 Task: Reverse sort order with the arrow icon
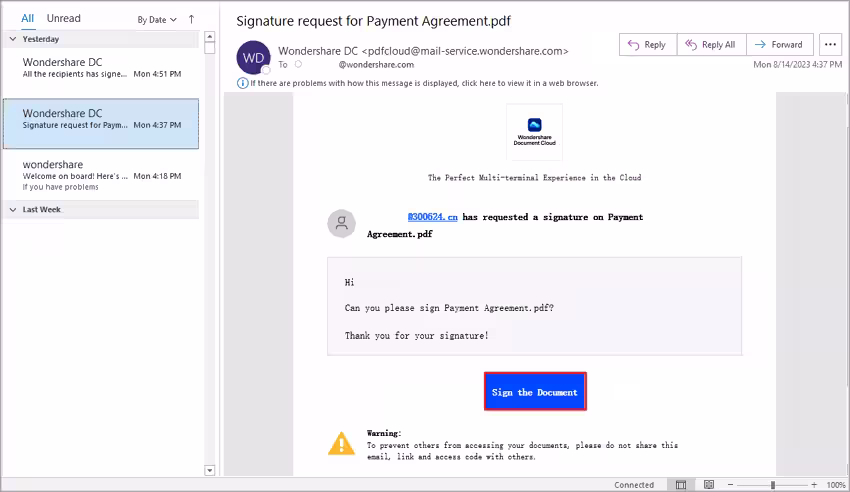(x=191, y=20)
